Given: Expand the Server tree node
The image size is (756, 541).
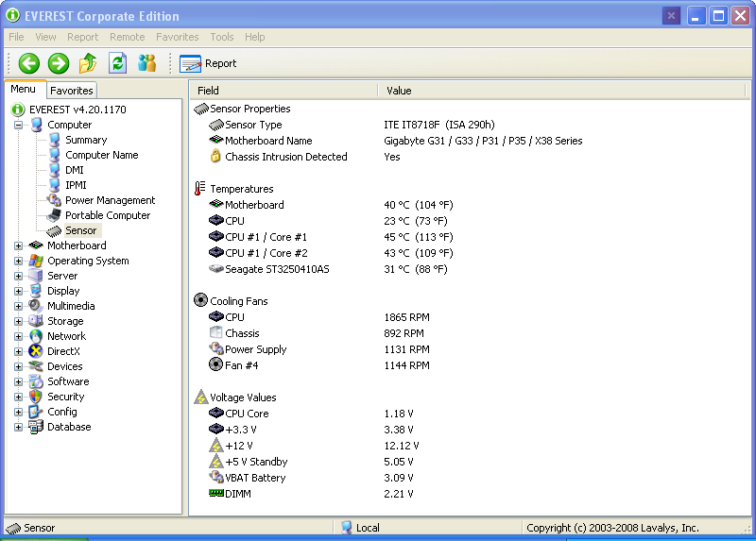Looking at the screenshot, I should 18,277.
